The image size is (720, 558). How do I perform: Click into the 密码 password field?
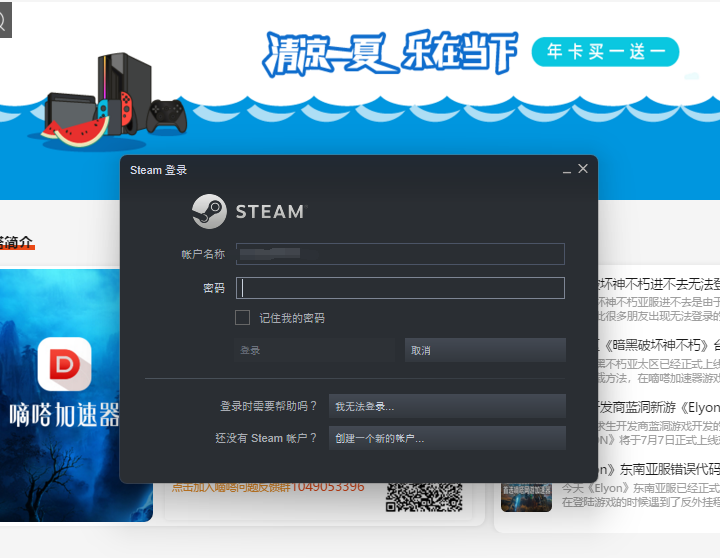point(400,288)
